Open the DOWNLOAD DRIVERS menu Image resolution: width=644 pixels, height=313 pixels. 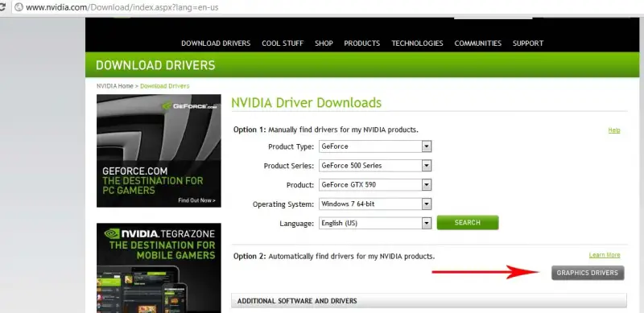click(x=216, y=43)
